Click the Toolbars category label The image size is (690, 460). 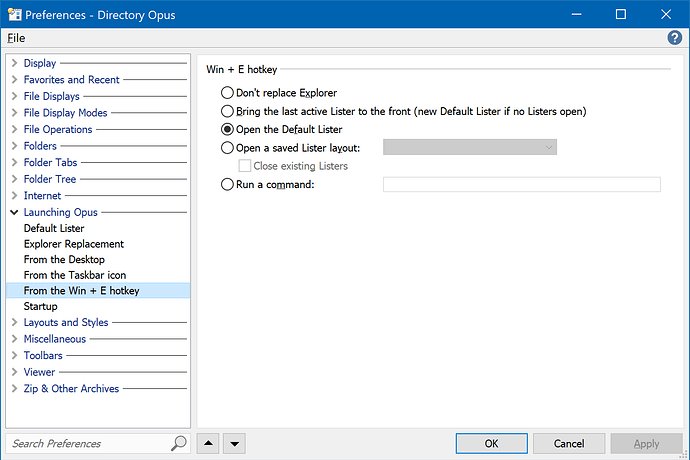coord(43,355)
